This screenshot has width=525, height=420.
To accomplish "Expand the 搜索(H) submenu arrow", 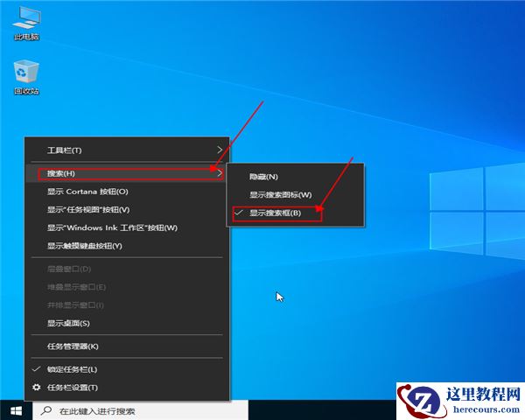I will click(220, 173).
